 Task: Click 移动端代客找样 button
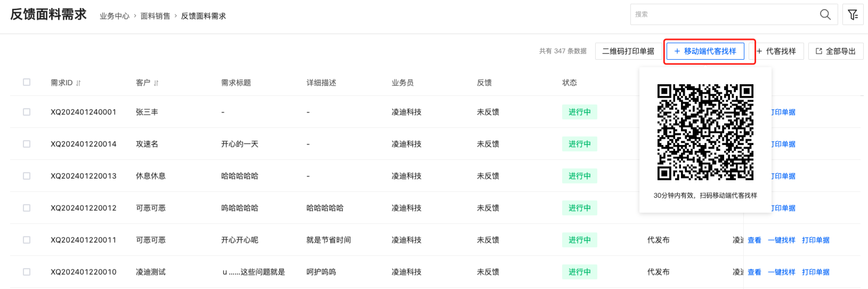(x=705, y=51)
